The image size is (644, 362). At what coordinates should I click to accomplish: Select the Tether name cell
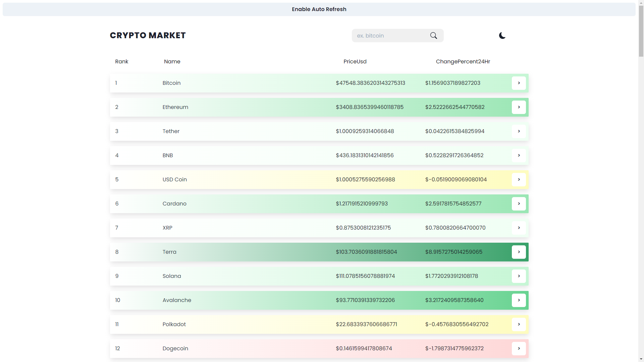(x=171, y=131)
